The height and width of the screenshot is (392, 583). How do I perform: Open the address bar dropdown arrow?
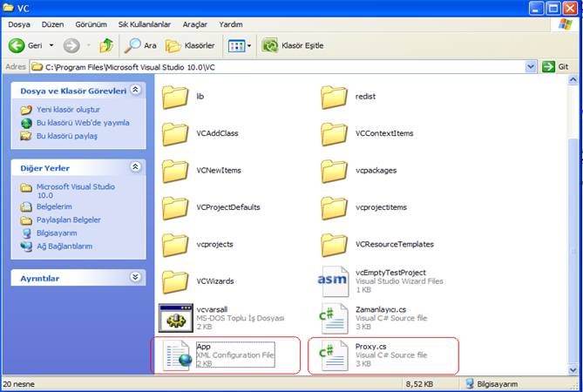[x=531, y=66]
